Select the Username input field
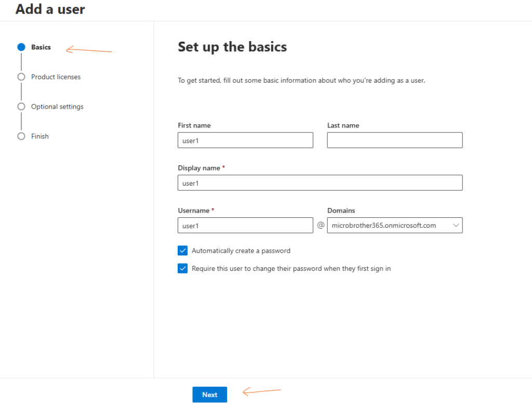The image size is (532, 405). pos(245,226)
